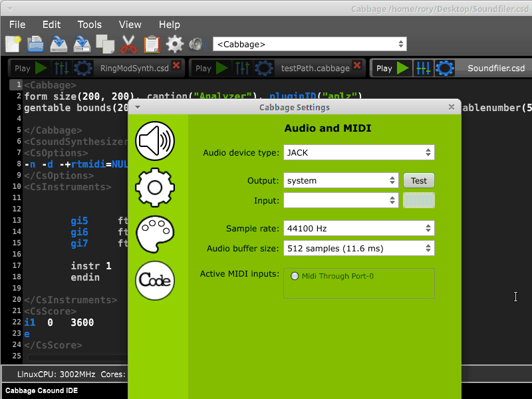Select the gear settings page in sidebar
Viewport: 532px width, 399px height.
tap(154, 188)
